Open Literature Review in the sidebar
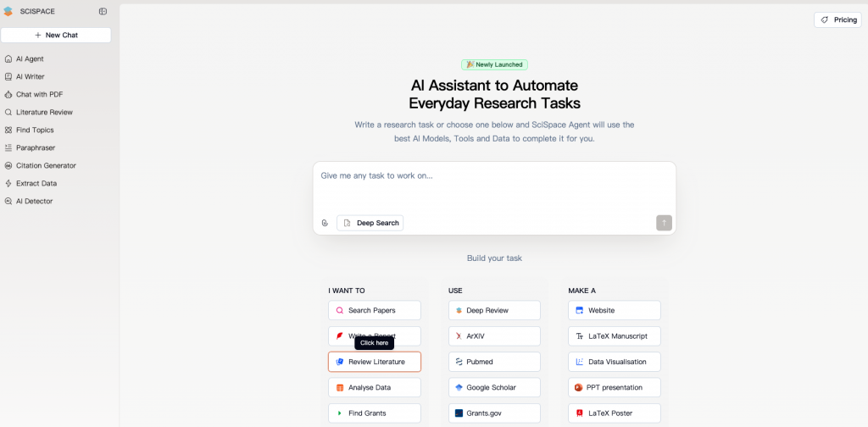Viewport: 868px width, 427px height. click(x=44, y=112)
